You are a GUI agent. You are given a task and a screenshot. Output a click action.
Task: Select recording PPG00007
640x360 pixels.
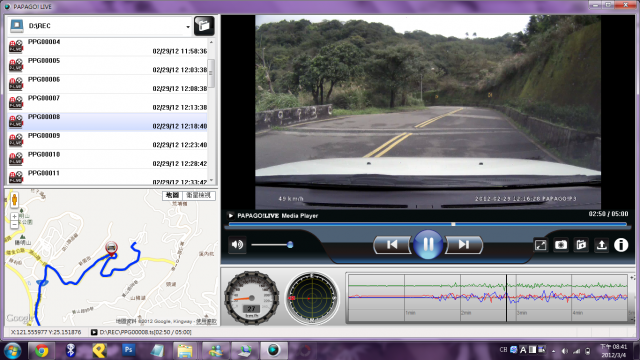107,103
